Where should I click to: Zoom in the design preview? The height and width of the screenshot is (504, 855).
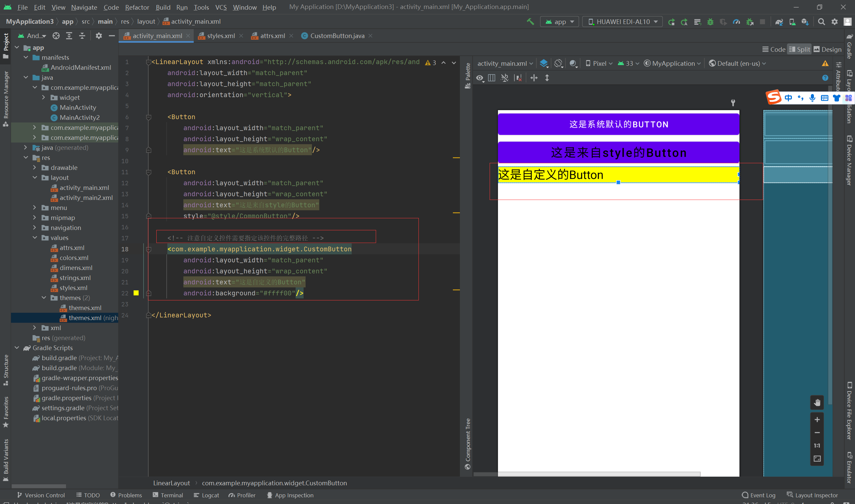click(x=817, y=420)
